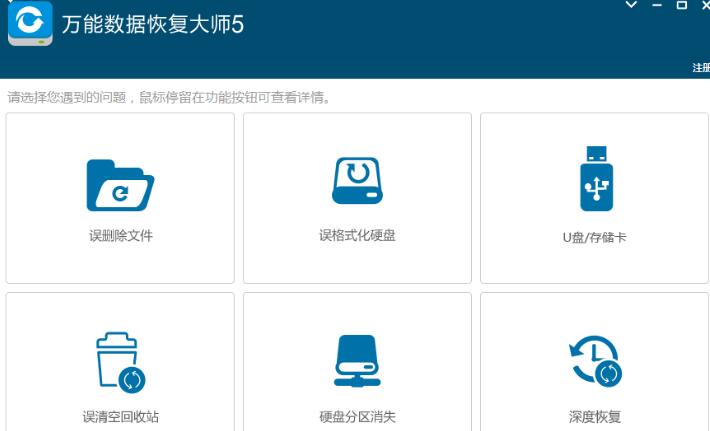710x431 pixels.
Task: Click the instruction text 请选择您遇到的问题
Action: click(x=67, y=97)
